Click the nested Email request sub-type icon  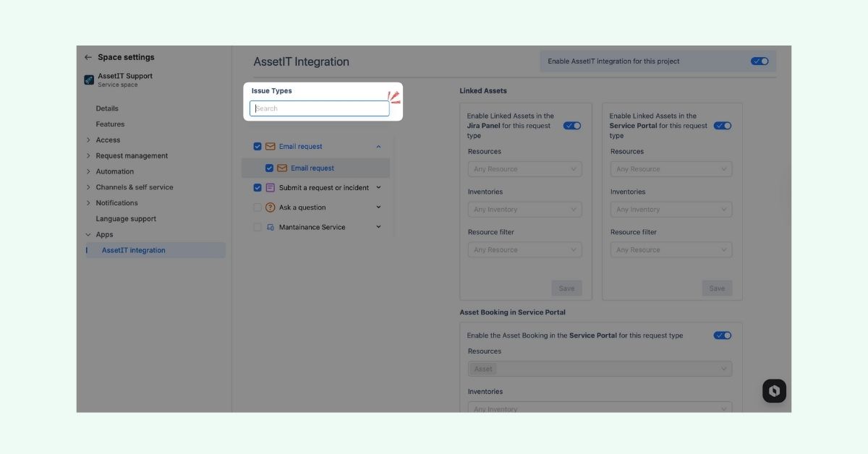[281, 168]
